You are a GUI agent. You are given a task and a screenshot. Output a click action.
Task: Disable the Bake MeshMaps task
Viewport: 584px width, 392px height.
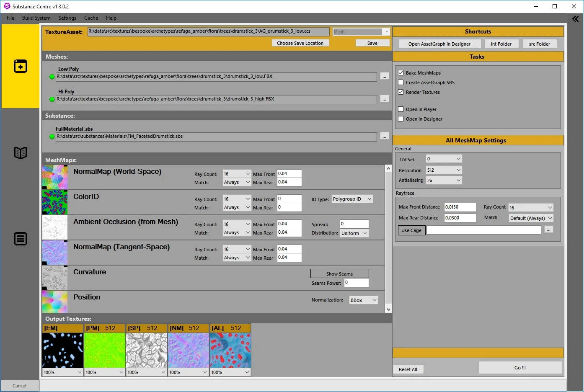pos(401,72)
